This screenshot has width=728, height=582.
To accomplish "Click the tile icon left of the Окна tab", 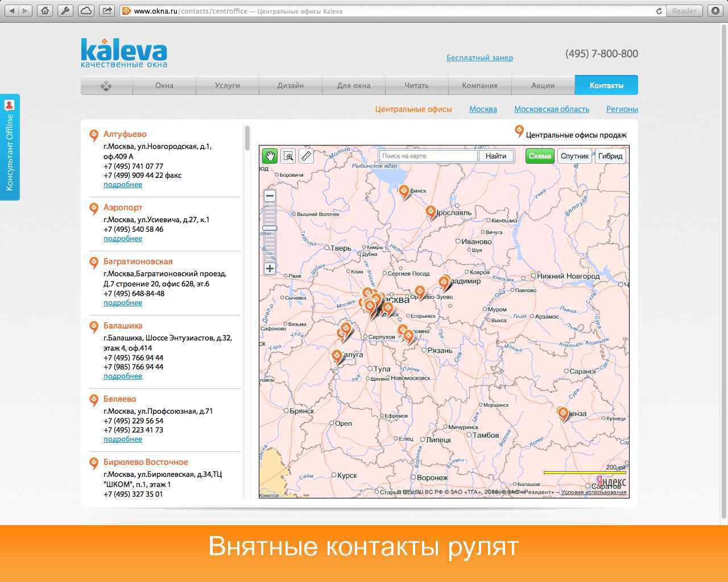I will pyautogui.click(x=106, y=85).
